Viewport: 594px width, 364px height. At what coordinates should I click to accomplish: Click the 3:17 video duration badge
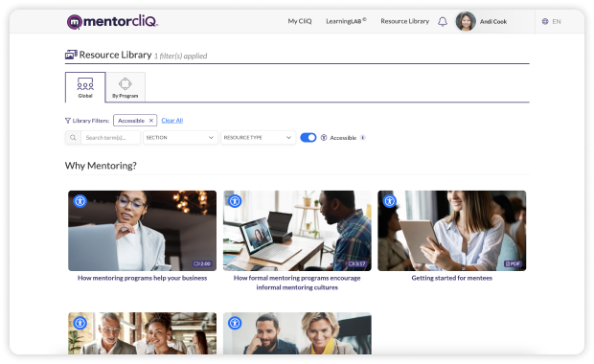coord(356,263)
